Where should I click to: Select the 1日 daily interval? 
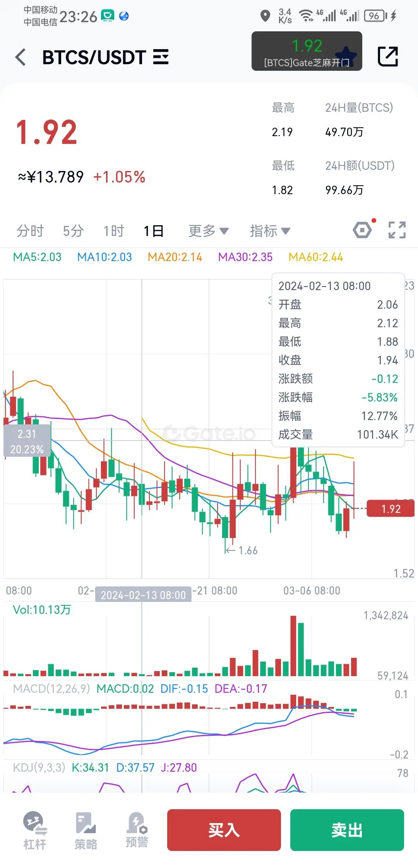[x=154, y=231]
